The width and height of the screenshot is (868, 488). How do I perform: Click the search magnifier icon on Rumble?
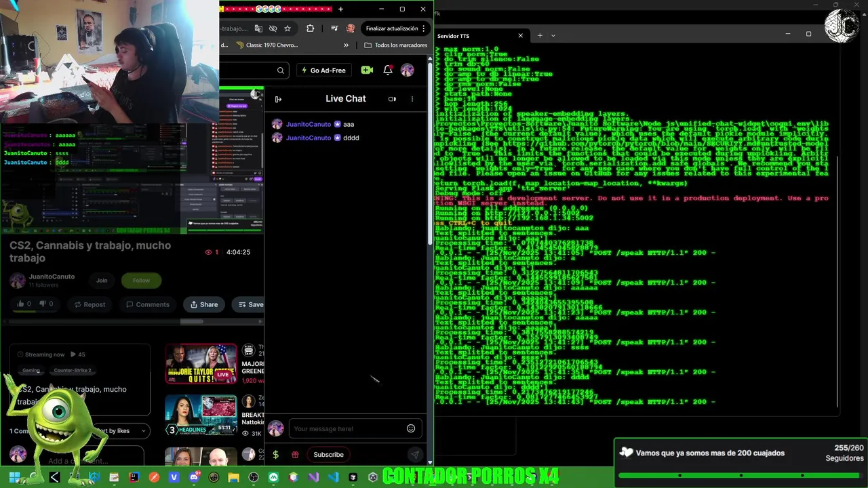[281, 70]
